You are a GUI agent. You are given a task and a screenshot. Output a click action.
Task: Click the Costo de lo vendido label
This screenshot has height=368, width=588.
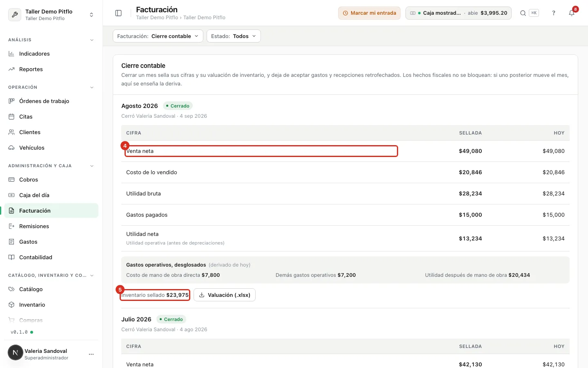point(151,172)
